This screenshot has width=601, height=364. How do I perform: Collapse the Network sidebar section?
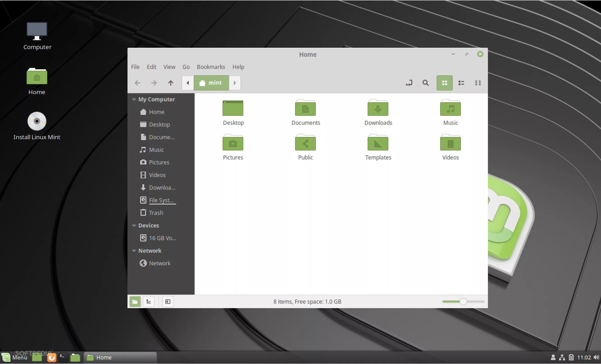click(x=134, y=251)
